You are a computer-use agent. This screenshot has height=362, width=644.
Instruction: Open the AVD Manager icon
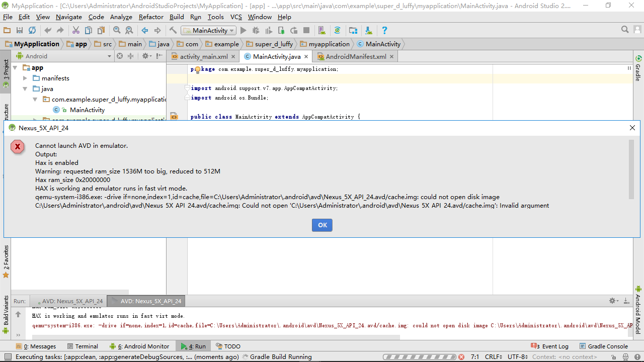(x=321, y=31)
